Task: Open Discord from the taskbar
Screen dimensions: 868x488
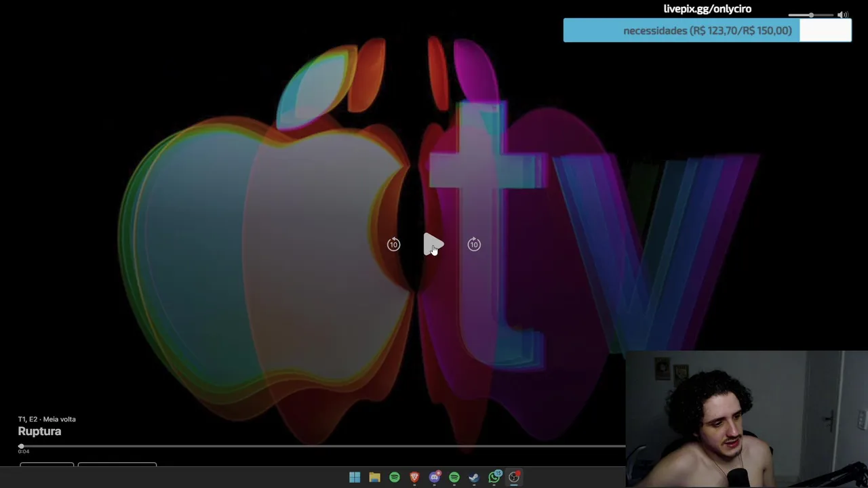Action: pos(434,477)
